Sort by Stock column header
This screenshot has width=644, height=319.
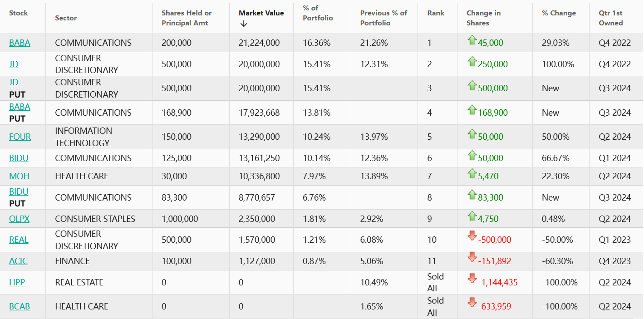[x=18, y=13]
